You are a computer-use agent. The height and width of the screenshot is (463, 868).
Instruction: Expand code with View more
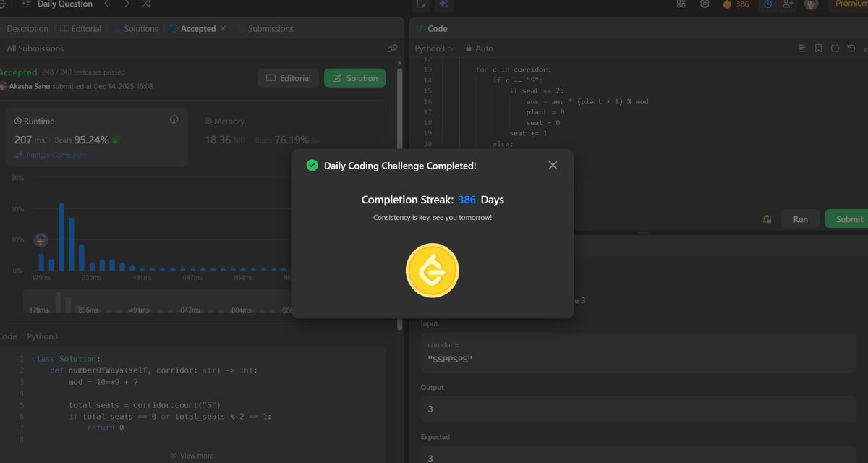(192, 456)
